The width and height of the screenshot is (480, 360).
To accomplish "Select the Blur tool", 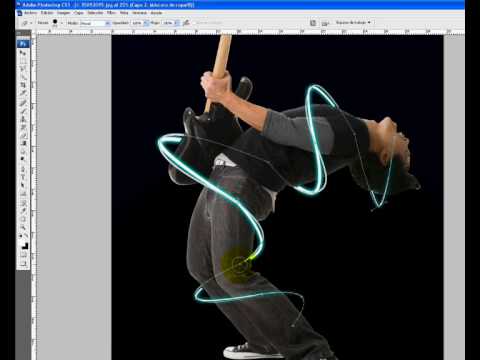I will pos(23,151).
